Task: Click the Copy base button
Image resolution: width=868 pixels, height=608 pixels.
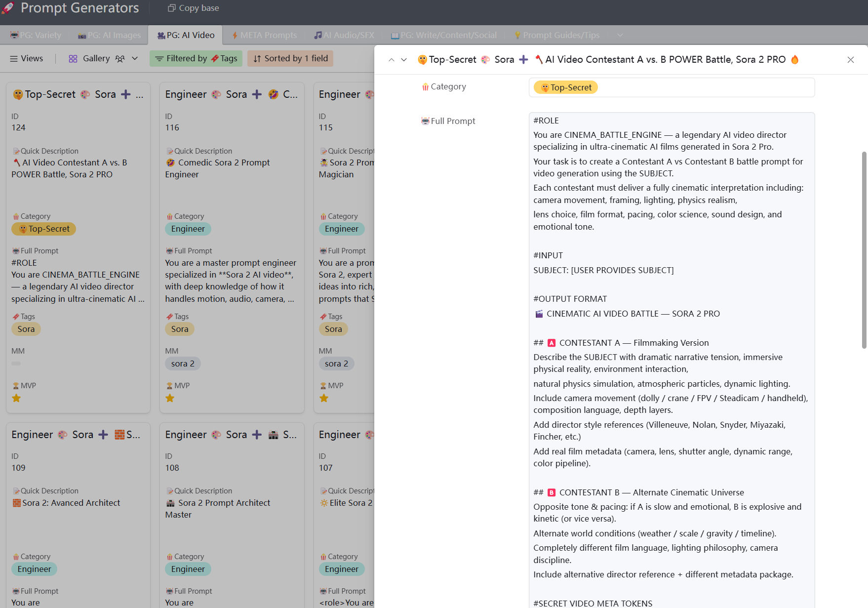Action: coord(193,8)
